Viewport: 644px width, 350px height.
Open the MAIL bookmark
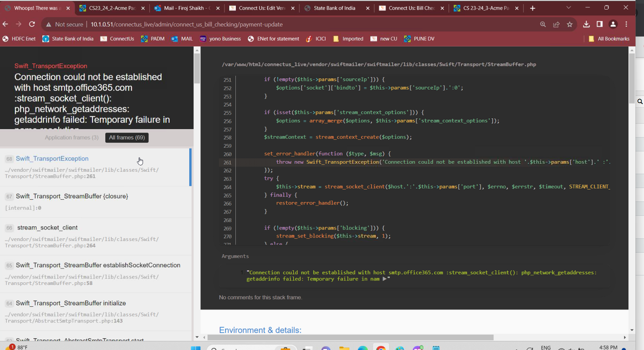click(182, 39)
